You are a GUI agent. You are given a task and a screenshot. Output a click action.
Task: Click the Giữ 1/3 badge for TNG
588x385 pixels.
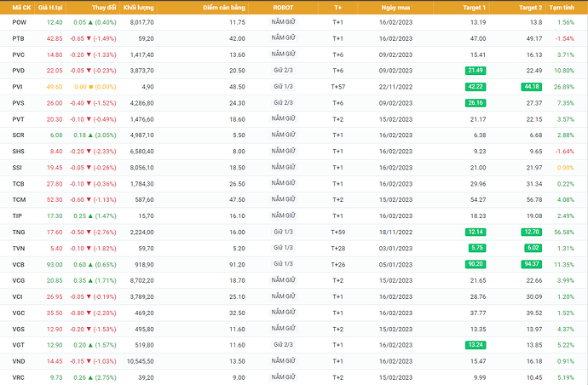point(284,233)
